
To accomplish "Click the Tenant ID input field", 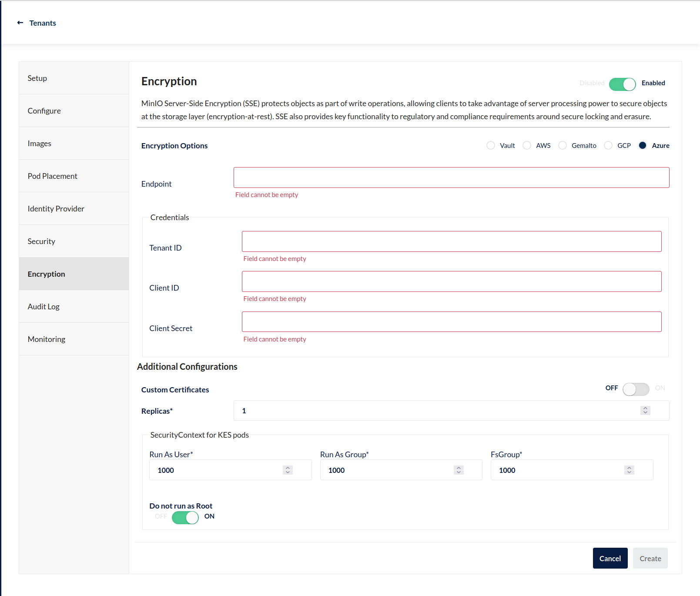I will click(452, 241).
